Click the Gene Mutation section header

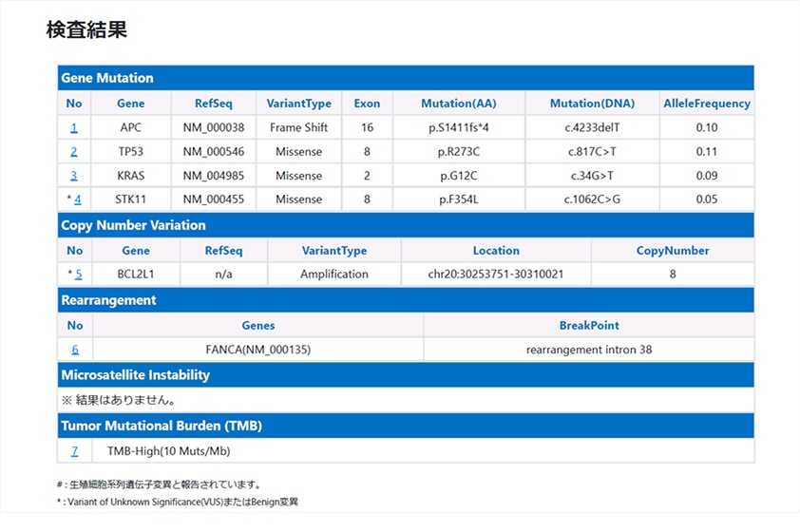pyautogui.click(x=106, y=78)
